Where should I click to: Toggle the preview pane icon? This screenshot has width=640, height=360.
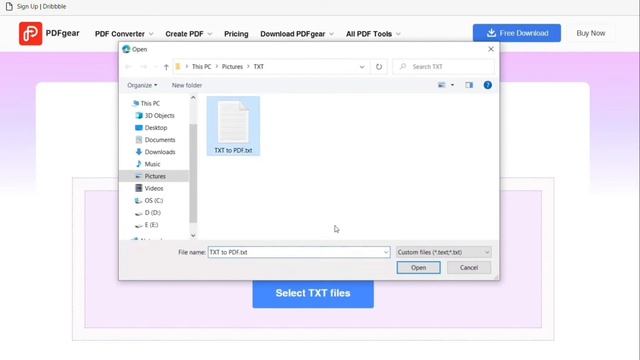pos(469,85)
